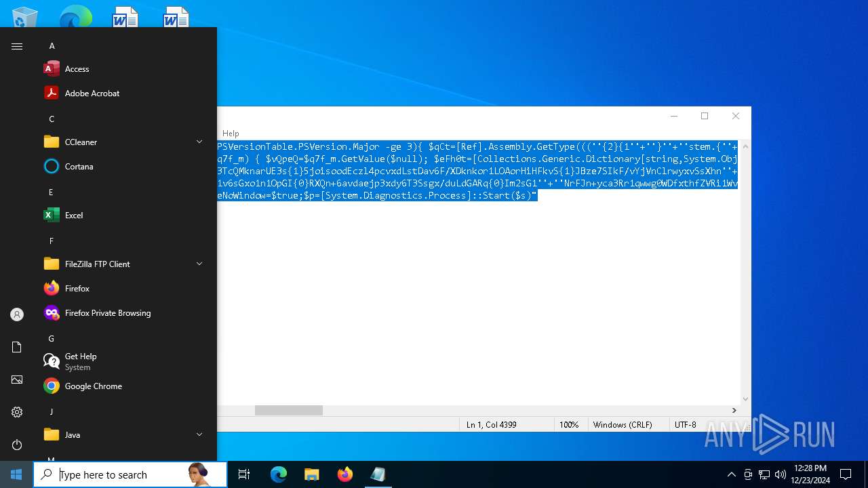Click the vertical scrollbar up arrow
This screenshot has height=488, width=868.
(745, 146)
